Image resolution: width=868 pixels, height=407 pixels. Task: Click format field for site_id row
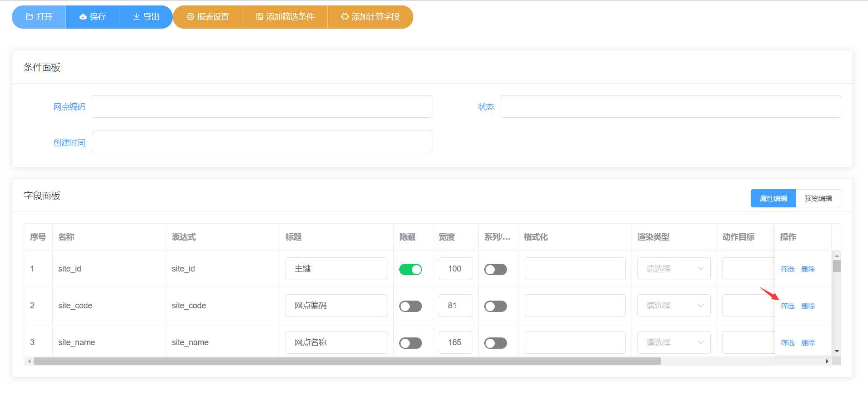pos(575,269)
